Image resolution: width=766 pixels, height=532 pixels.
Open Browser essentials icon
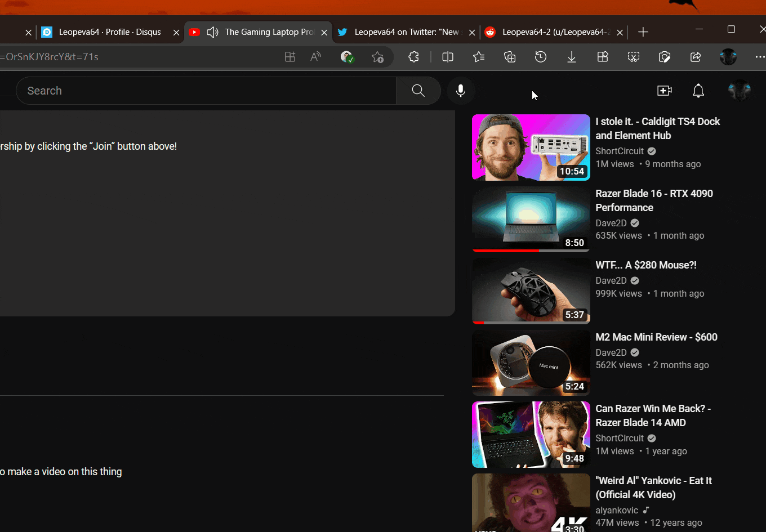(x=665, y=57)
